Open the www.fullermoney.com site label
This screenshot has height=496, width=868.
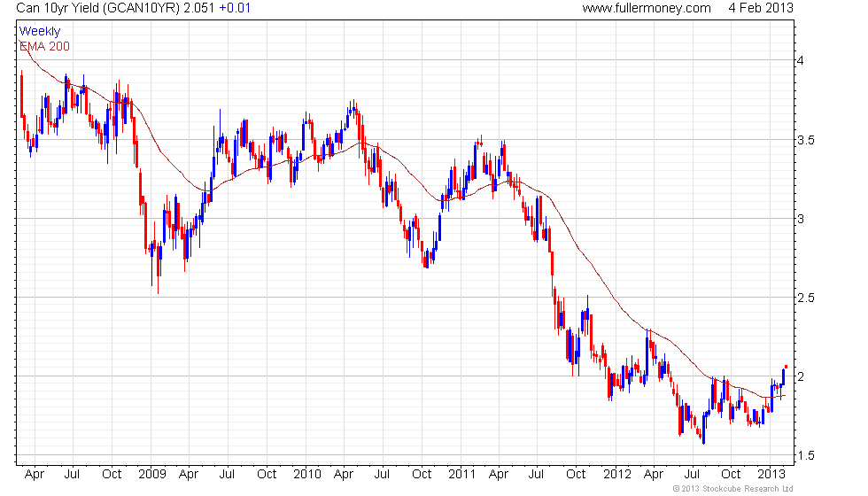tap(647, 8)
